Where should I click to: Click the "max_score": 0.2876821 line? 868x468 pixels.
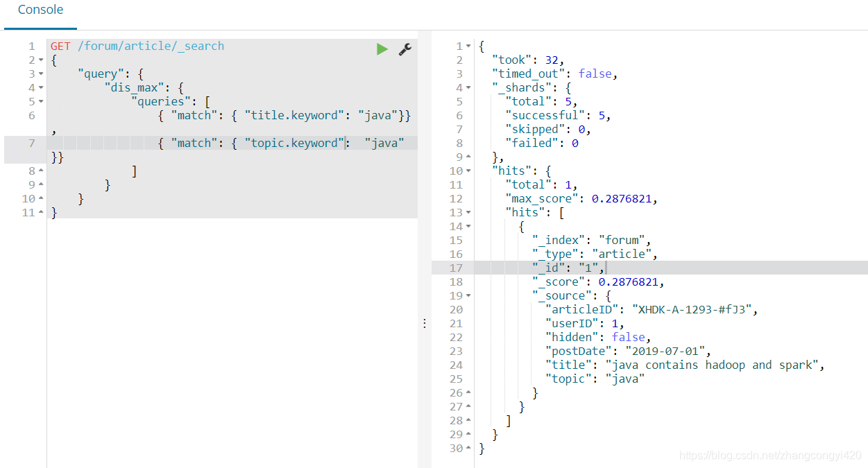(x=581, y=198)
